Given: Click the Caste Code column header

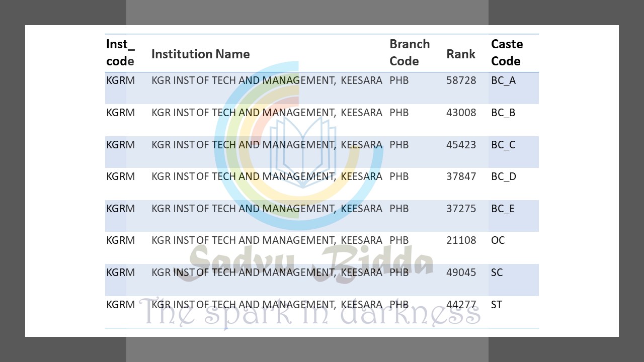Looking at the screenshot, I should (x=507, y=52).
